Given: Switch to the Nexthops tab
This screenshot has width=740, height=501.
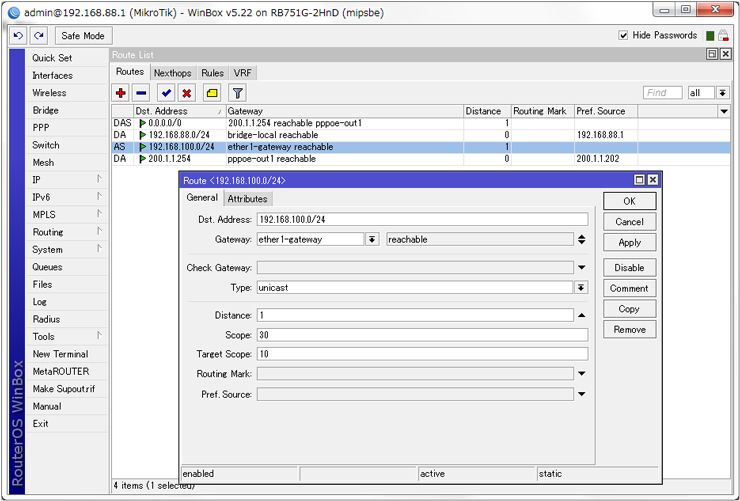Looking at the screenshot, I should point(172,73).
